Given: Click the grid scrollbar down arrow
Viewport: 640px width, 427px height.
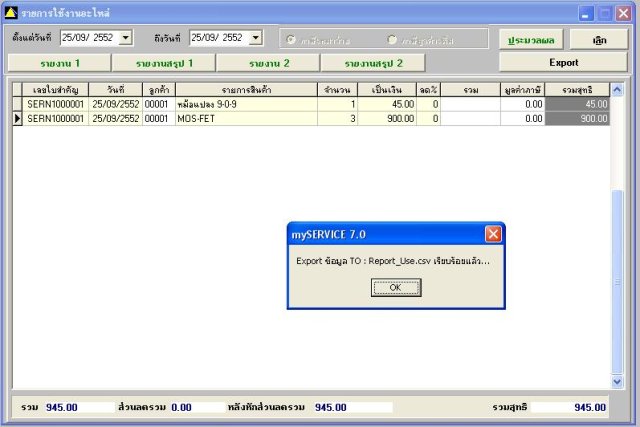Looking at the screenshot, I should click(x=617, y=382).
